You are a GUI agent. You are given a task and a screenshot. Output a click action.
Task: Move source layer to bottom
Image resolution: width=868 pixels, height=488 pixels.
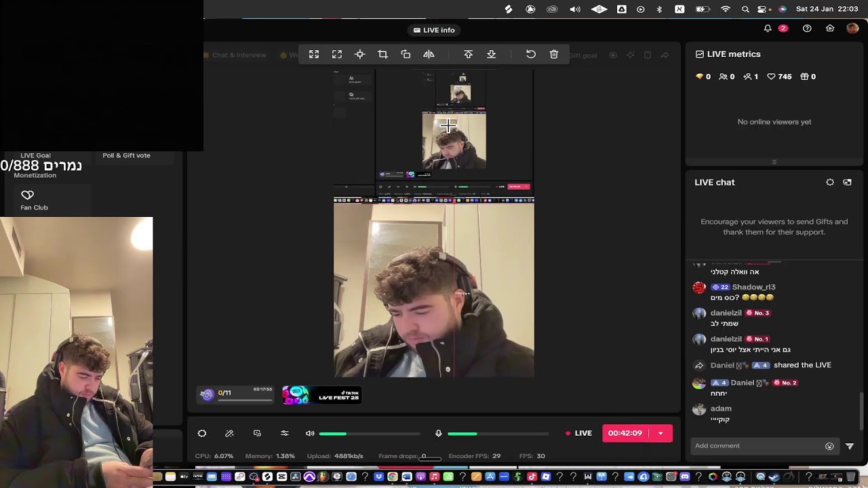pyautogui.click(x=492, y=54)
